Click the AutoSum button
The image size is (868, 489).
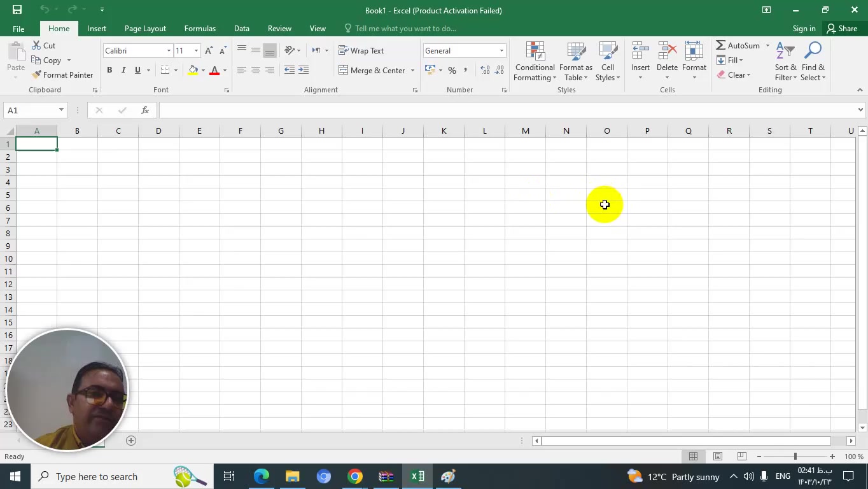[x=738, y=46]
